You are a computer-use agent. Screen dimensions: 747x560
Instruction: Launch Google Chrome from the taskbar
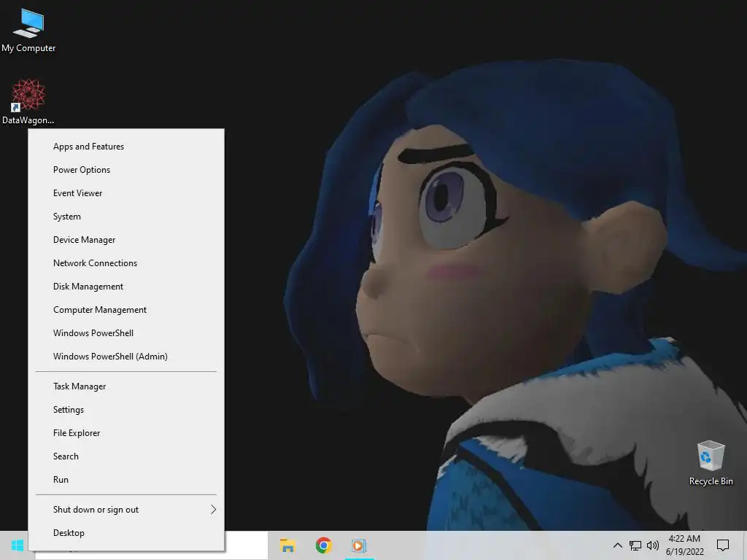(x=323, y=545)
